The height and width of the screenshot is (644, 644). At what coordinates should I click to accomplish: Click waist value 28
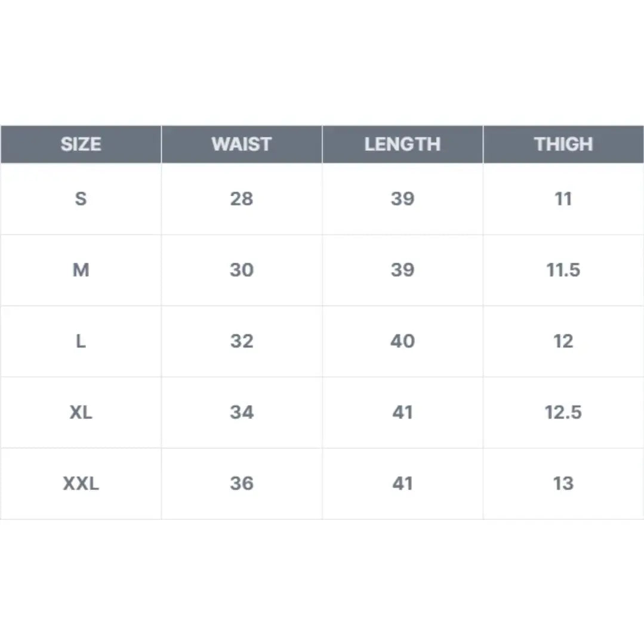(x=242, y=199)
